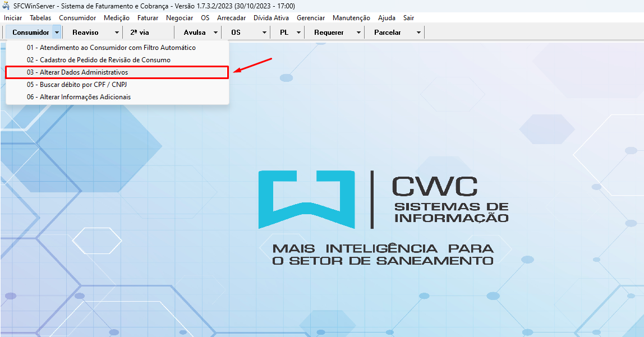This screenshot has height=337, width=644.
Task: Open the Tabelas menu
Action: click(40, 18)
